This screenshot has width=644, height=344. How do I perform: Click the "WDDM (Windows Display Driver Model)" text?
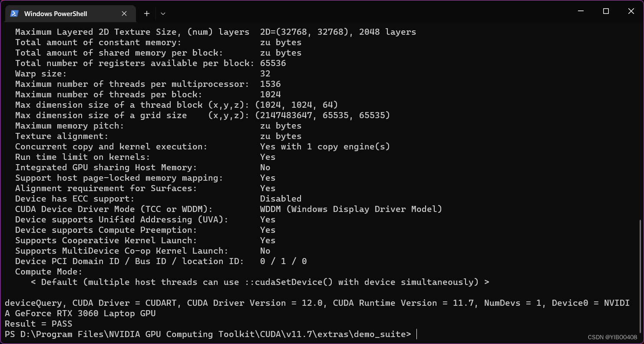(x=351, y=209)
